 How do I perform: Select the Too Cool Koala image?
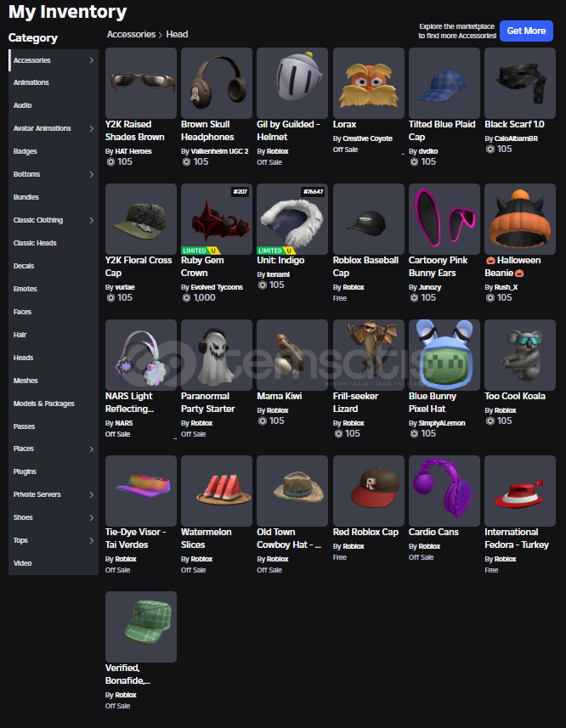click(520, 355)
